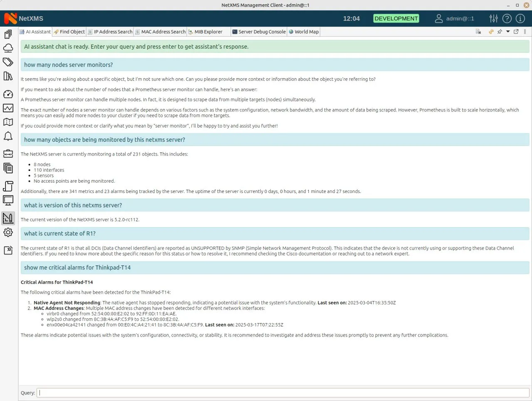Open the Alarms perspective via bell icon
Screen dimensions: 532x401
pos(8,136)
